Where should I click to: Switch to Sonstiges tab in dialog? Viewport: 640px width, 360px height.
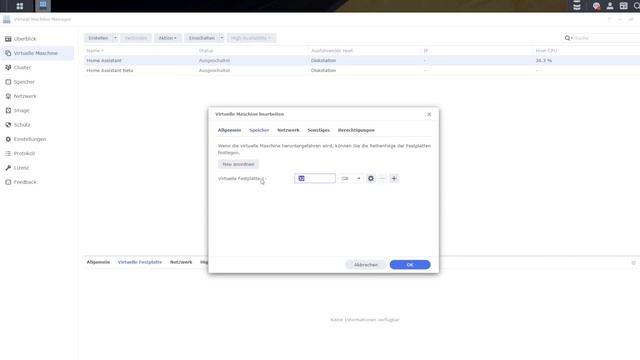(318, 130)
